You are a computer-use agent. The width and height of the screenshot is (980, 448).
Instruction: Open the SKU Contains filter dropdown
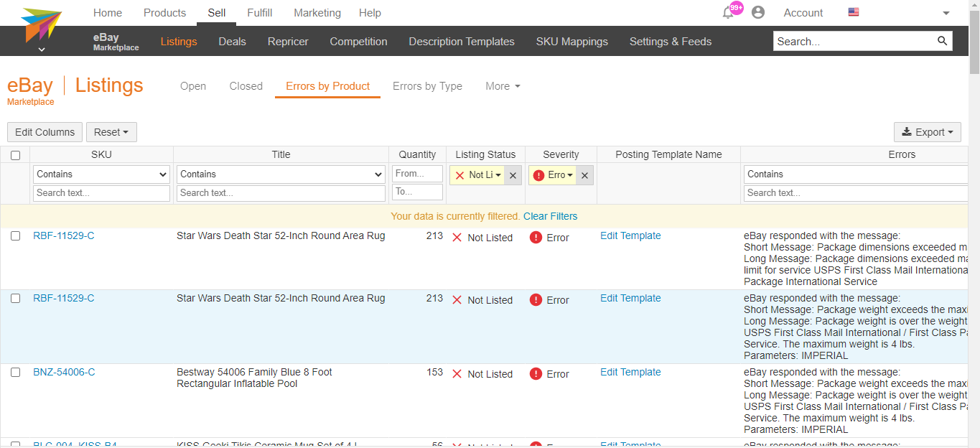pos(101,174)
